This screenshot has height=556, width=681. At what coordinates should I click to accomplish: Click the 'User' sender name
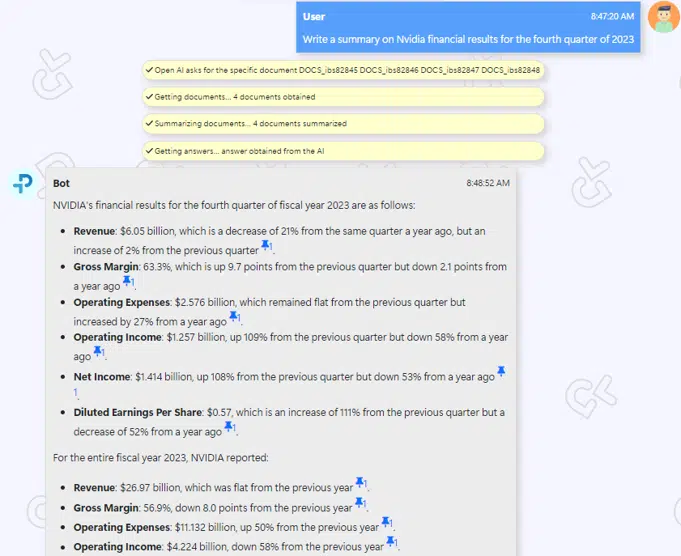(314, 17)
